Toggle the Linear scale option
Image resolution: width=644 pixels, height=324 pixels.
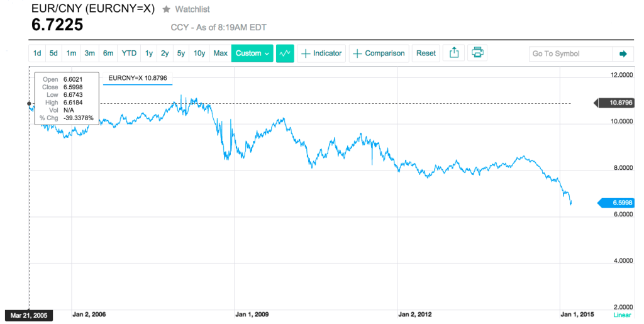point(622,315)
